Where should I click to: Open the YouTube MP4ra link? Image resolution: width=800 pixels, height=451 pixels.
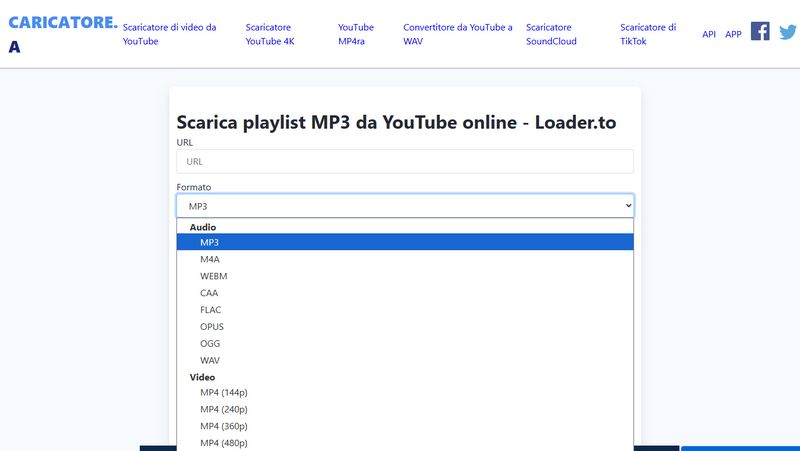(356, 34)
